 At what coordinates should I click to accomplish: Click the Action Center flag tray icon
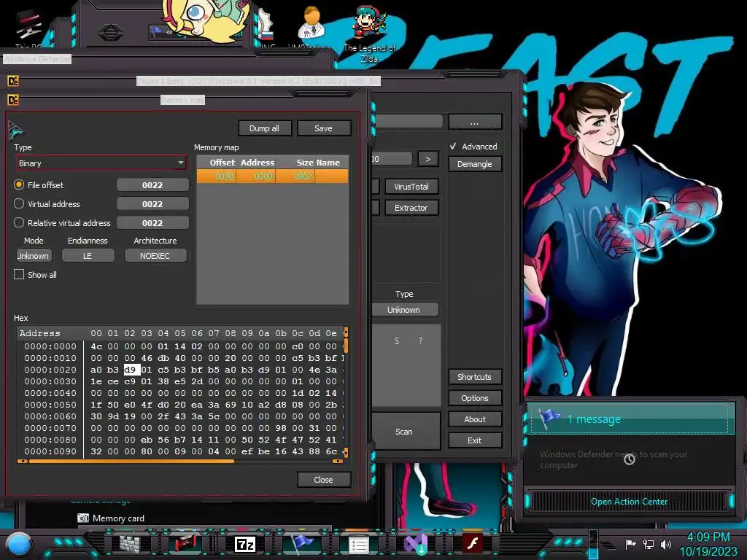(630, 544)
